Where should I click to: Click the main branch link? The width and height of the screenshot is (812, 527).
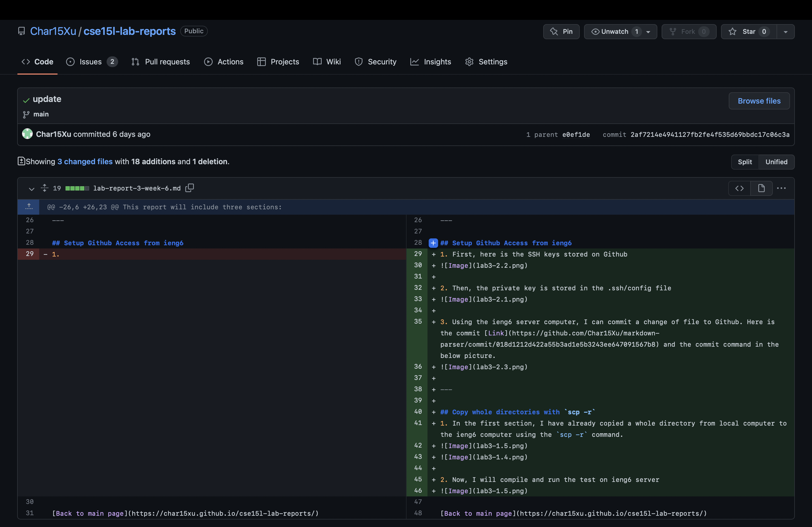coord(41,114)
